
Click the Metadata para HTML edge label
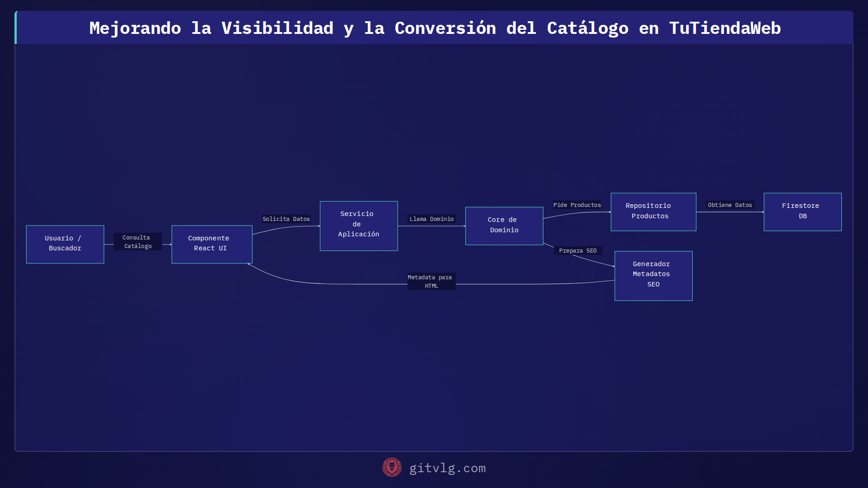click(431, 282)
